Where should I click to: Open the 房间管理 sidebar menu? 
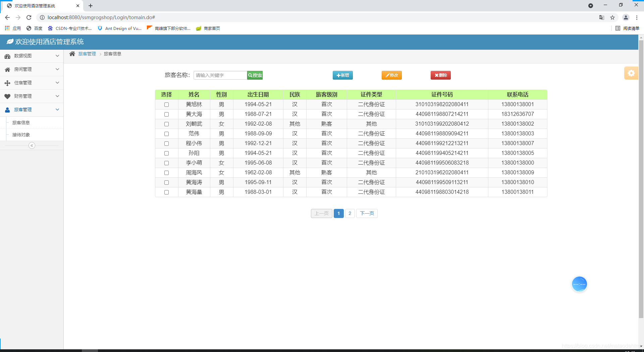(x=32, y=69)
